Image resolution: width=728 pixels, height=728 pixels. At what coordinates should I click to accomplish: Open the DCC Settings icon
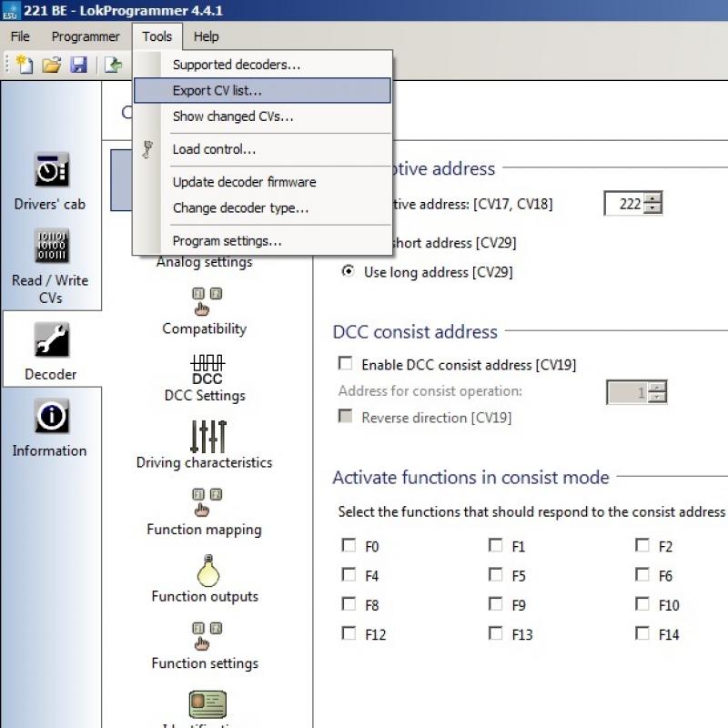pyautogui.click(x=207, y=370)
